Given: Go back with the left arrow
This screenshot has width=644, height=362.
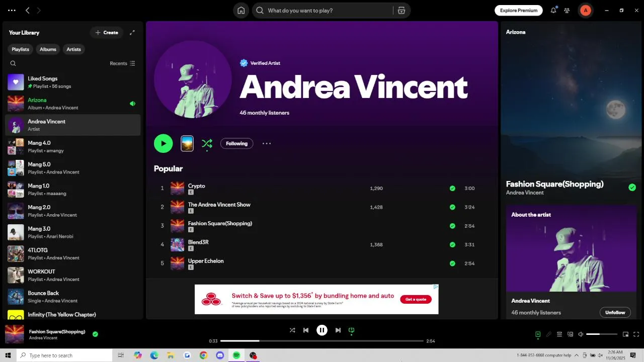Looking at the screenshot, I should tap(28, 10).
